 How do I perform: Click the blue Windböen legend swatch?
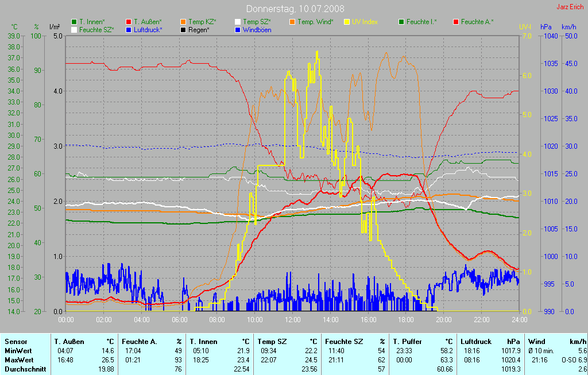click(x=238, y=30)
